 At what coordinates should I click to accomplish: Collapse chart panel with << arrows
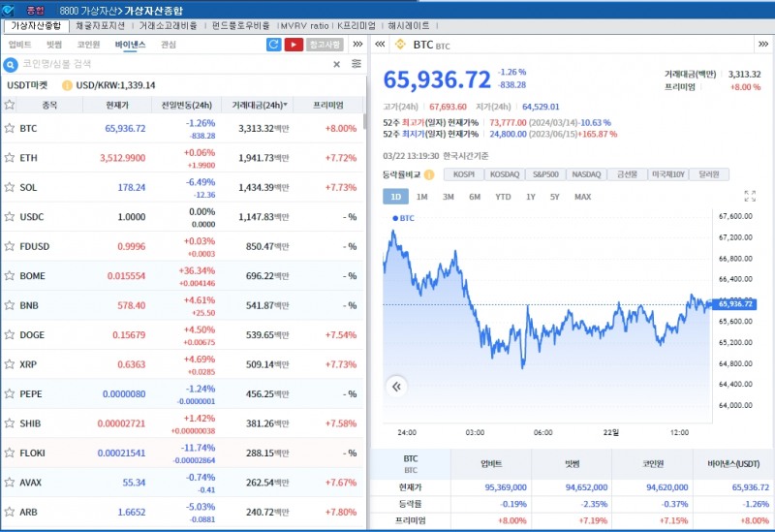click(380, 44)
